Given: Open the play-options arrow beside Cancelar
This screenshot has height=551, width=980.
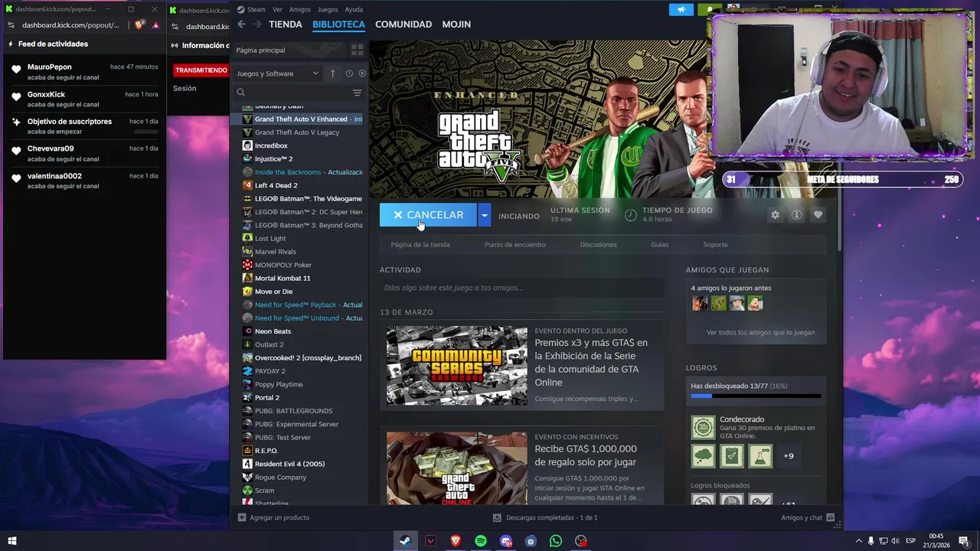Looking at the screenshot, I should 484,215.
